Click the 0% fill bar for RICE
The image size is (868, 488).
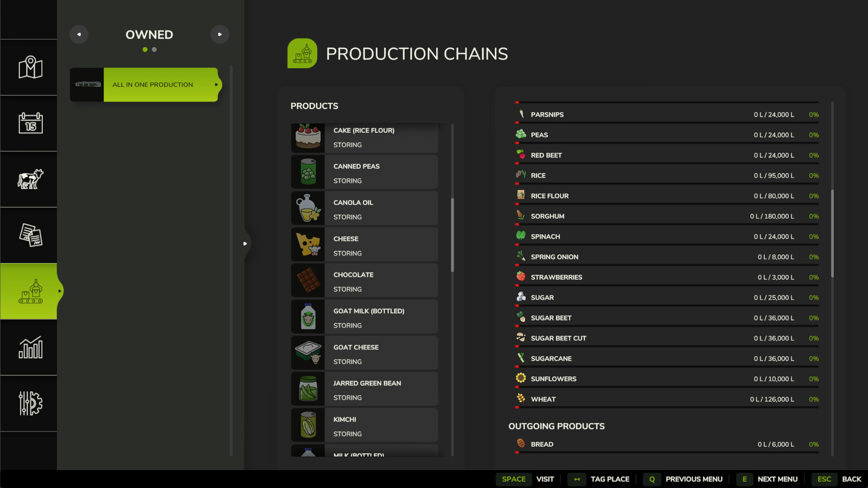click(x=813, y=175)
